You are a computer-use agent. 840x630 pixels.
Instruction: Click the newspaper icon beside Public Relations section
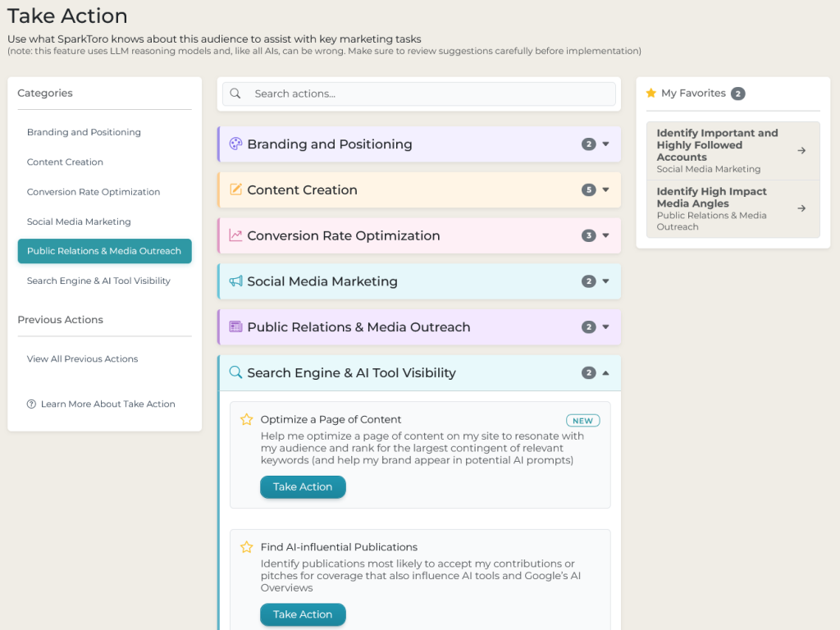click(235, 326)
